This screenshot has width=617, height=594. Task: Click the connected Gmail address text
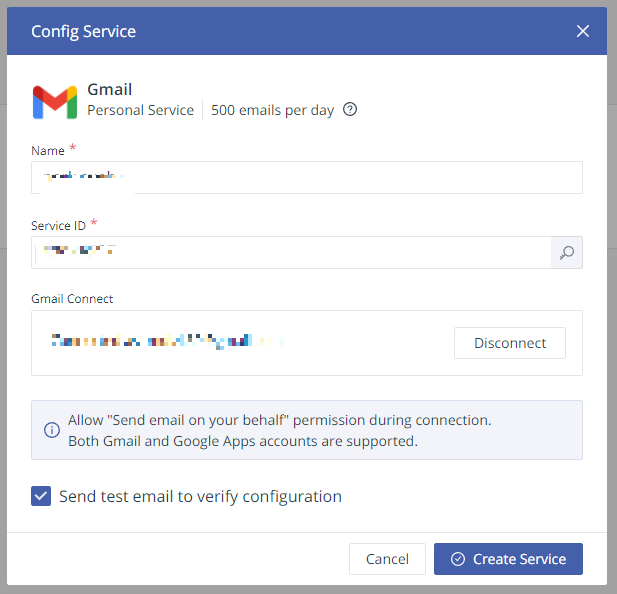pyautogui.click(x=168, y=341)
